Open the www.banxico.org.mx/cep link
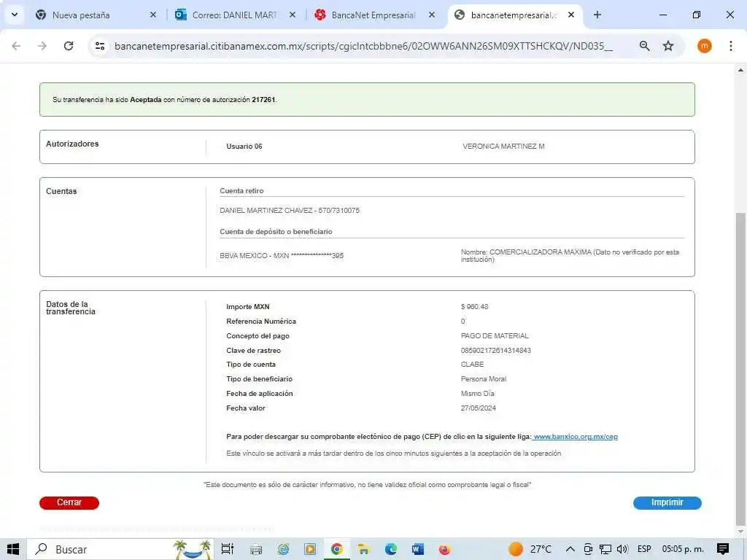Image resolution: width=747 pixels, height=560 pixels. pyautogui.click(x=576, y=437)
